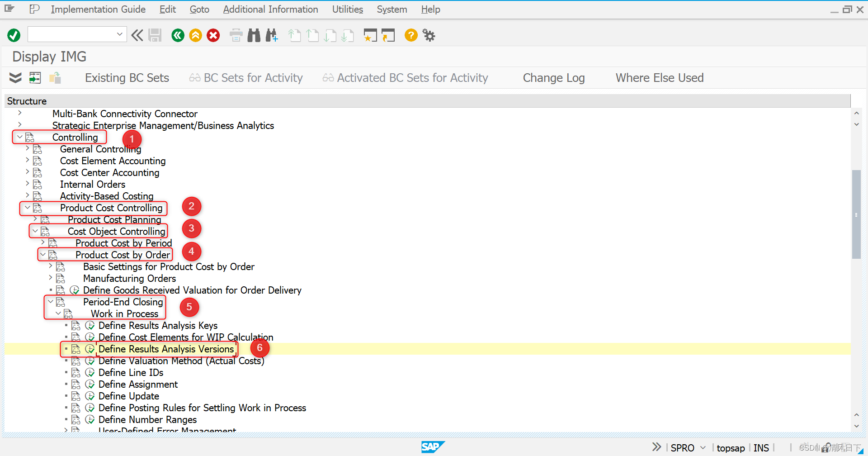868x456 pixels.
Task: Click the Existing BC Sets button
Action: point(127,78)
